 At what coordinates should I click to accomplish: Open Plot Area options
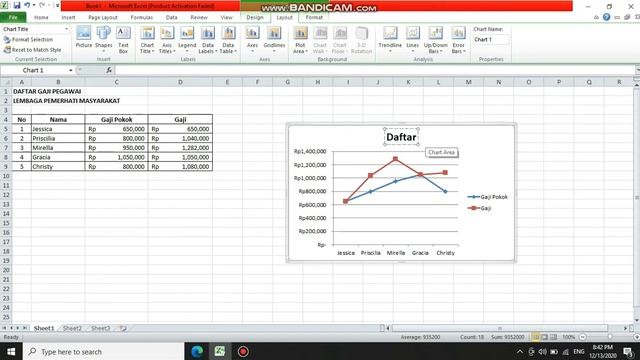[x=300, y=40]
